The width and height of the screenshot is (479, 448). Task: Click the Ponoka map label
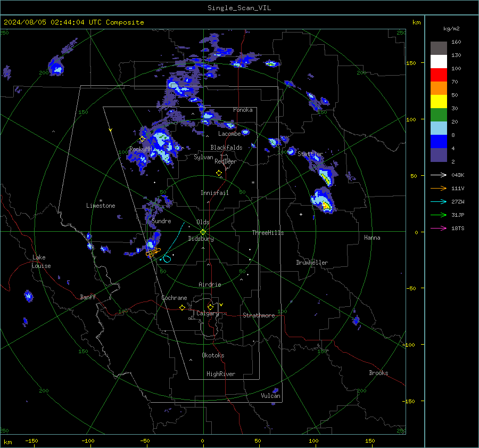point(243,110)
